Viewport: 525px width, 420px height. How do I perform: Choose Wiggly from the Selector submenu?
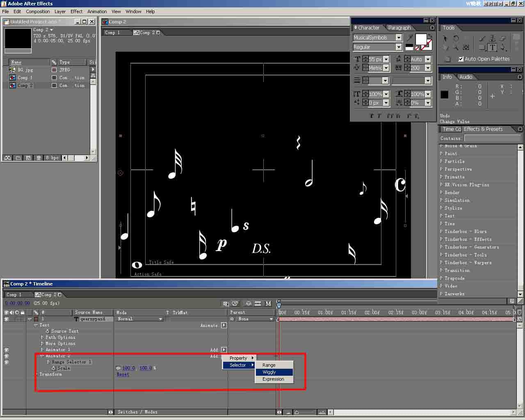coord(269,372)
